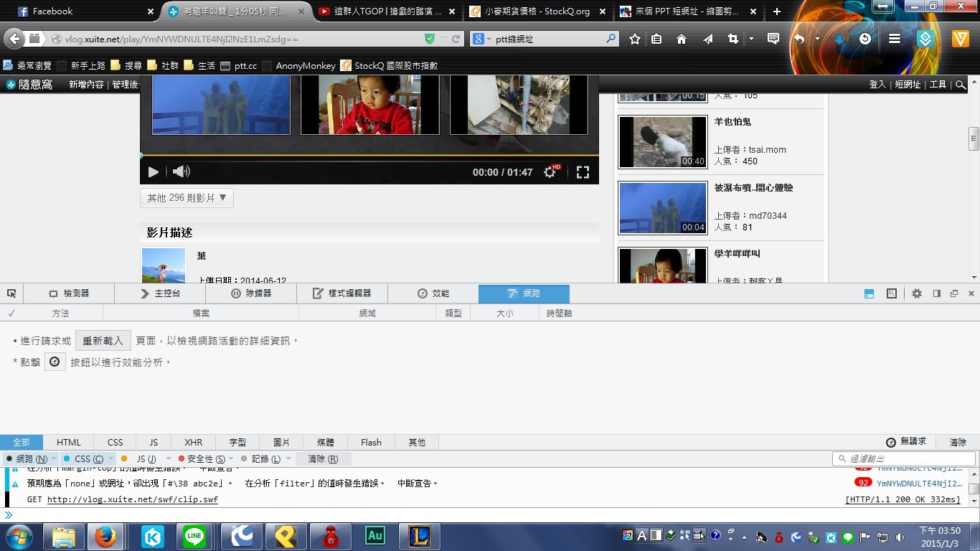The width and height of the screenshot is (980, 551).
Task: Click the video progress seek bar
Action: pos(369,156)
